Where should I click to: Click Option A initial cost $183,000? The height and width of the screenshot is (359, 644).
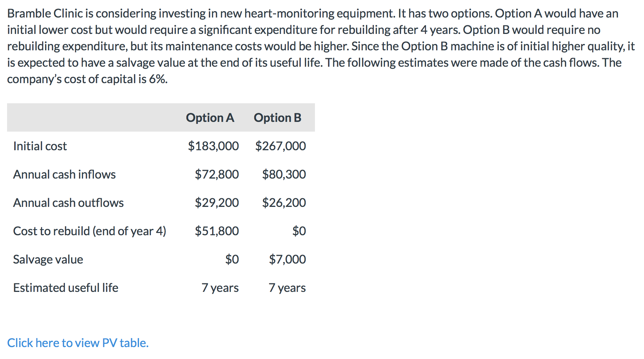point(213,146)
